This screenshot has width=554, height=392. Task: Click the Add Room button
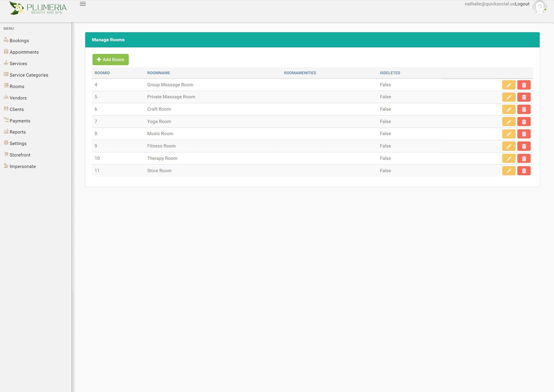[x=110, y=60]
